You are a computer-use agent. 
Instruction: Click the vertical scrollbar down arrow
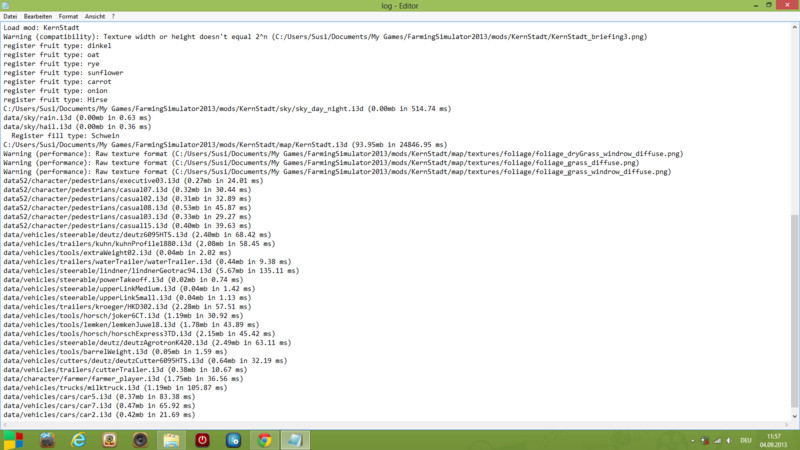(x=795, y=417)
